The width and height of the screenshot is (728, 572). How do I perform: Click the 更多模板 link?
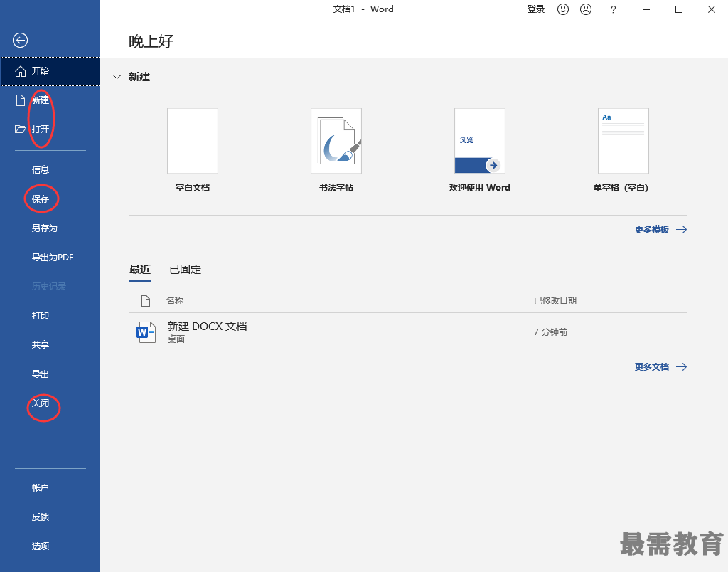(652, 230)
